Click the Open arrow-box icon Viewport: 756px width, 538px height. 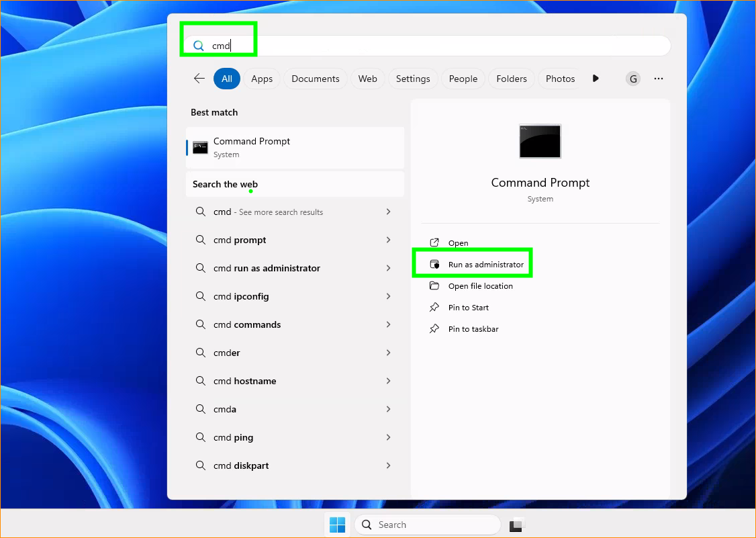click(434, 242)
